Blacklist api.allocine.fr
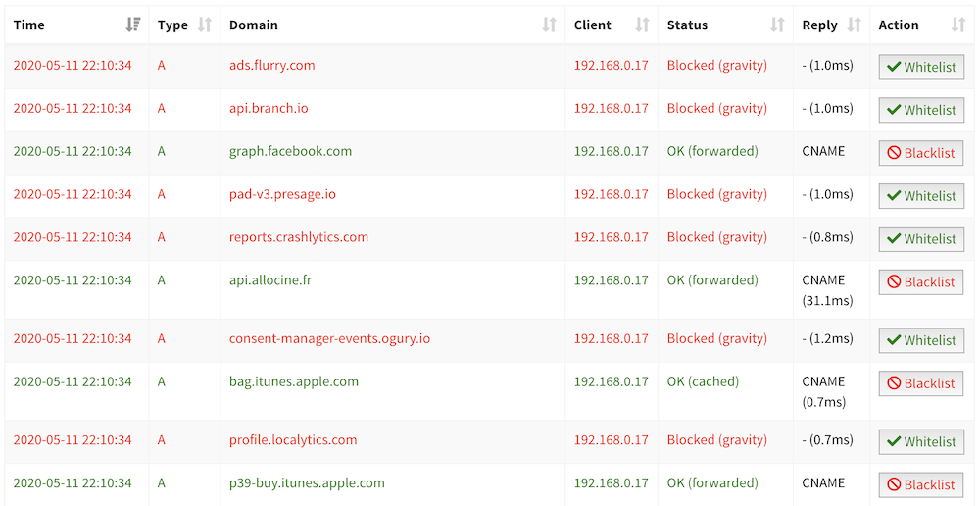980x506 pixels. click(x=921, y=282)
